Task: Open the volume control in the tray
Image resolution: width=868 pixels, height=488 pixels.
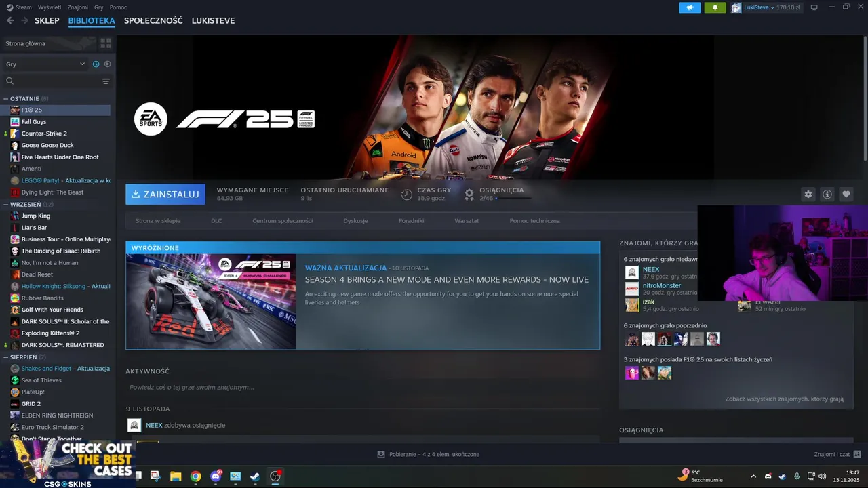Action: point(822,476)
